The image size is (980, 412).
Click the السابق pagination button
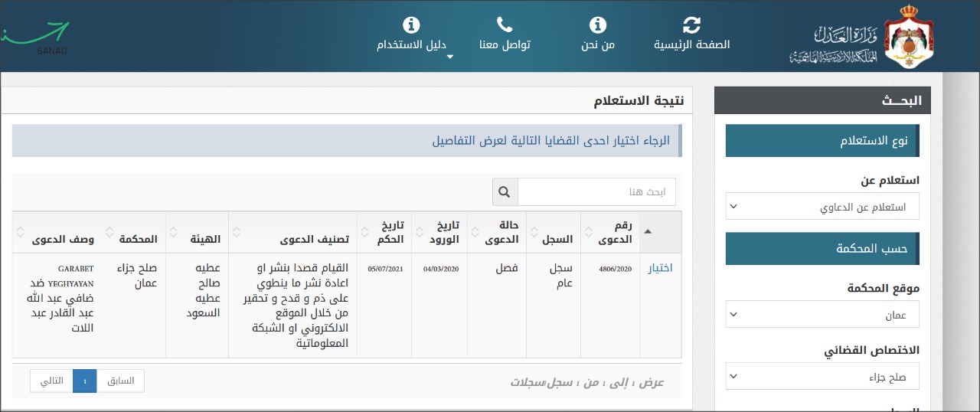pos(120,381)
